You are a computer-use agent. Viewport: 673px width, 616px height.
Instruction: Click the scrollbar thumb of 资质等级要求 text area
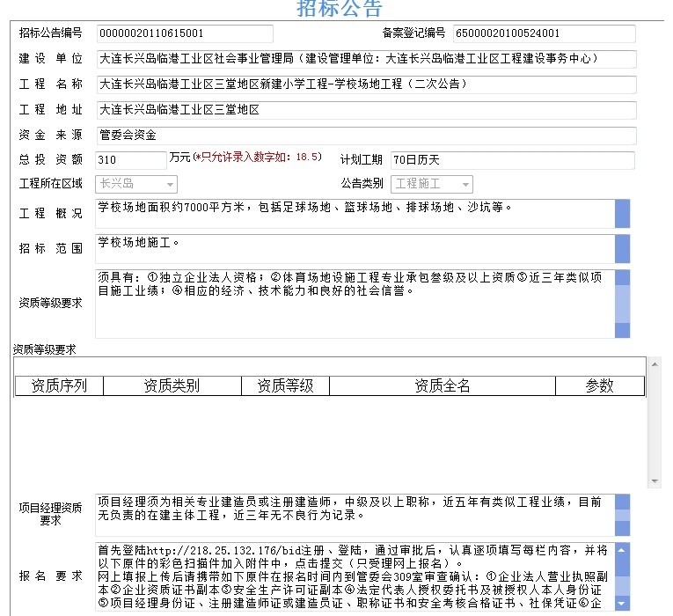point(622,304)
